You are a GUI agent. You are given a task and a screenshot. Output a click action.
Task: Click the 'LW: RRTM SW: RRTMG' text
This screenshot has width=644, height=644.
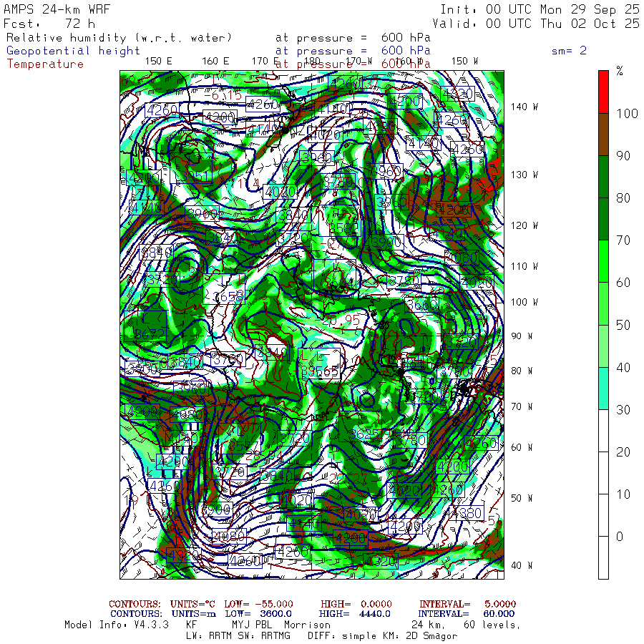pyautogui.click(x=238, y=636)
